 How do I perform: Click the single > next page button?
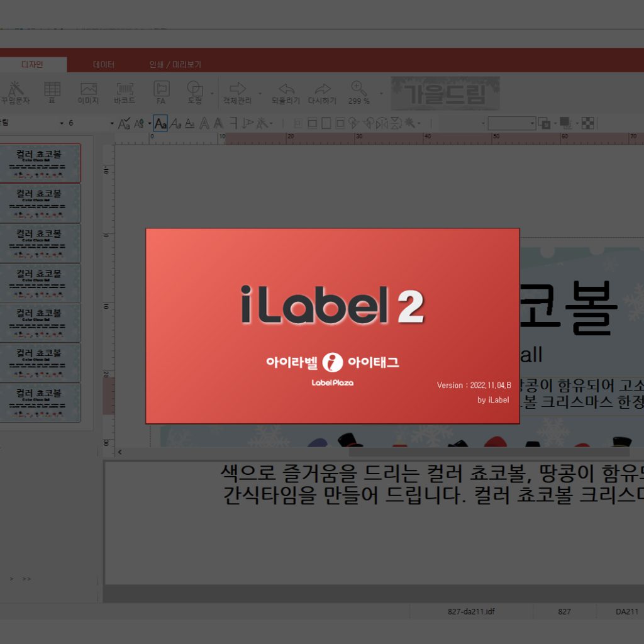click(11, 579)
